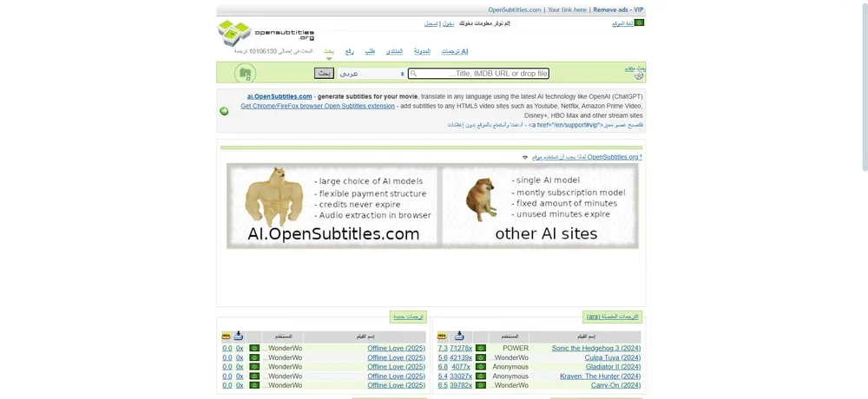Viewport: 868px width, 399px height.
Task: Open the بحث متقدم advanced search link
Action: (635, 68)
